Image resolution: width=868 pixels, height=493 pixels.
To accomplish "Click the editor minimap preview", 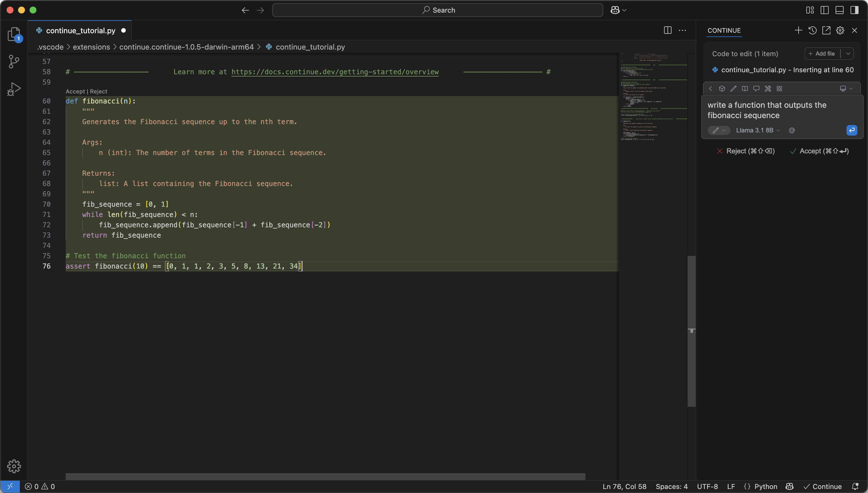I will pos(653,97).
